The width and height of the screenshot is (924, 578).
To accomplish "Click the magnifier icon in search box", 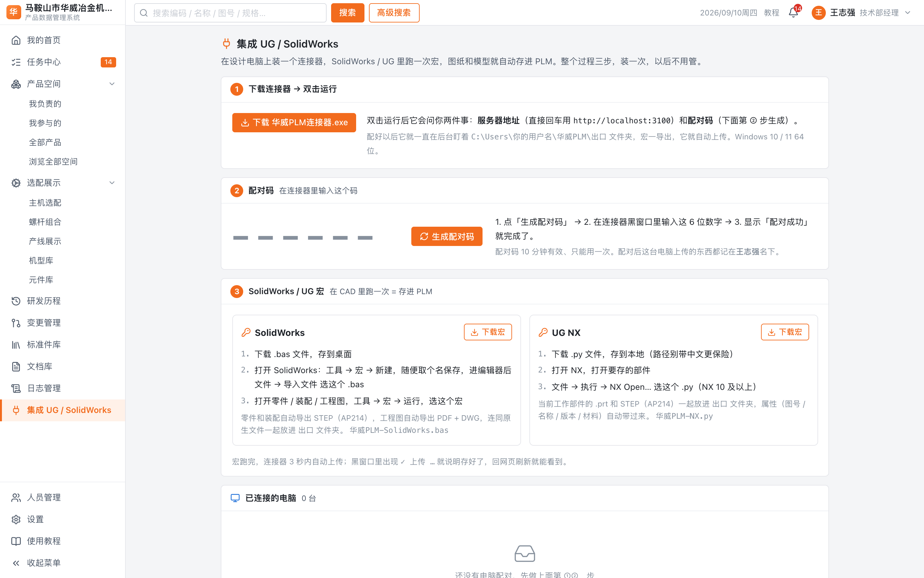I will click(143, 13).
